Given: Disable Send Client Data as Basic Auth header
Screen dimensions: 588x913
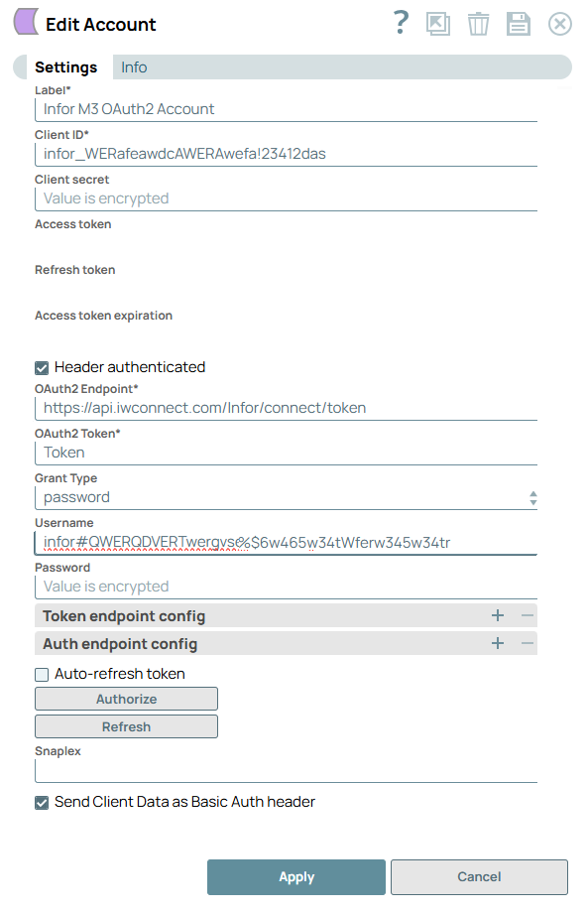Looking at the screenshot, I should point(41,801).
